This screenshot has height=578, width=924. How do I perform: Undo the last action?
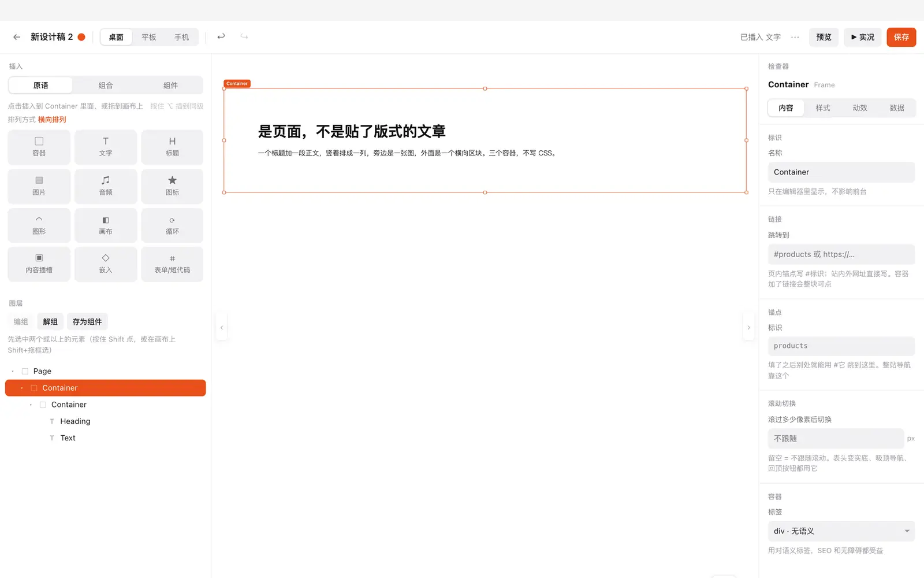(x=221, y=36)
